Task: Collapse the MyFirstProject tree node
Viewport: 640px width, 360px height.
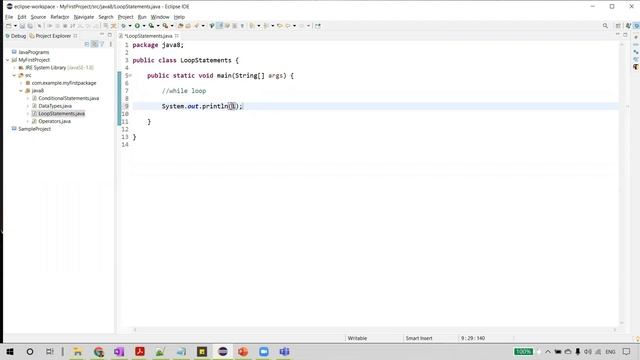Action: click(7, 60)
